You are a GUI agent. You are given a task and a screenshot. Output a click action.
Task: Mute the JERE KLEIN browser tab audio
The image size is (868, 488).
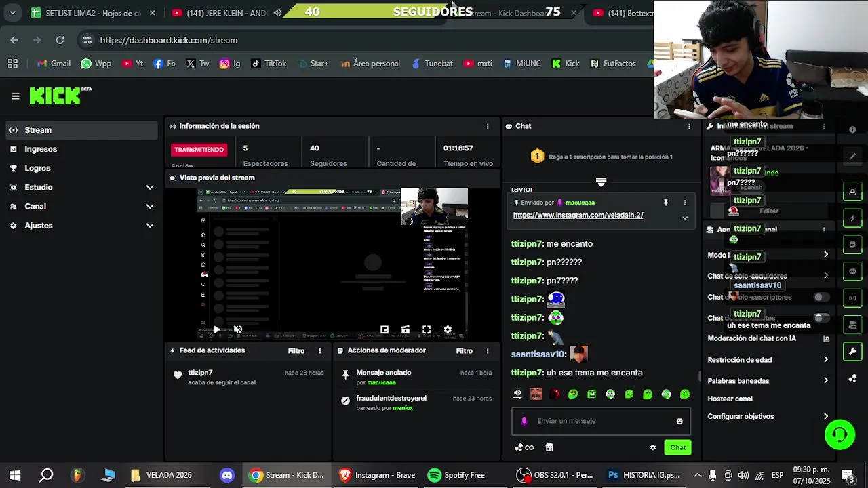point(277,13)
